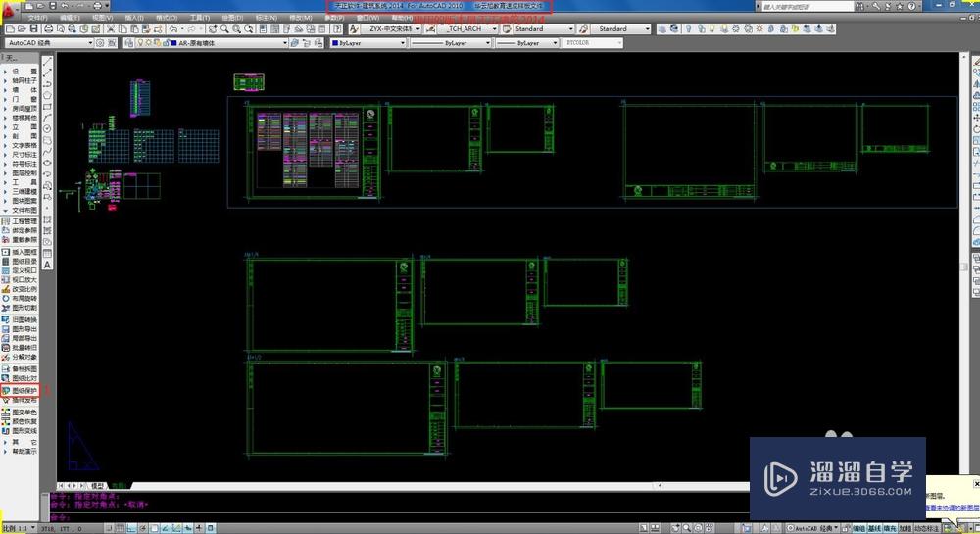Click the blue swatch in the color control
The image size is (980, 534).
pos(335,43)
